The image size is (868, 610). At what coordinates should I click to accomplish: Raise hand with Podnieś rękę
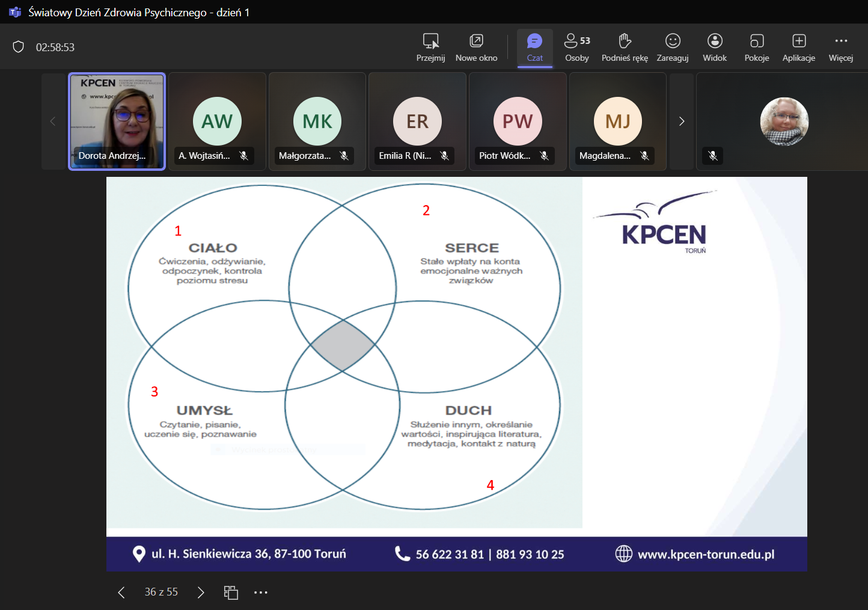(625, 48)
